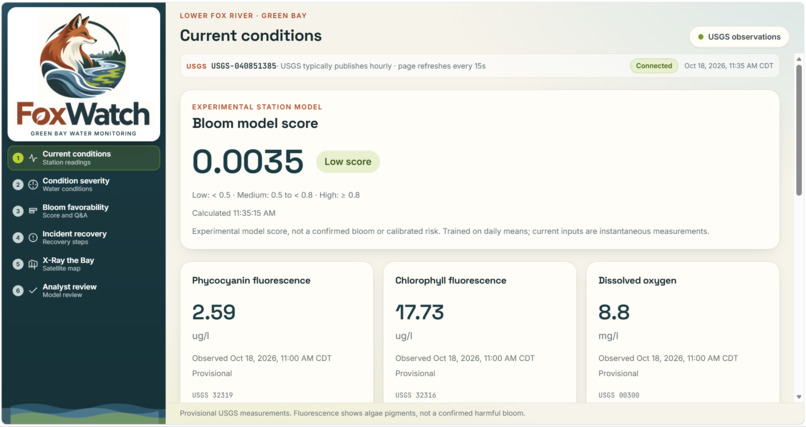
Task: Click the experimental model disclaimer text
Action: coord(450,231)
